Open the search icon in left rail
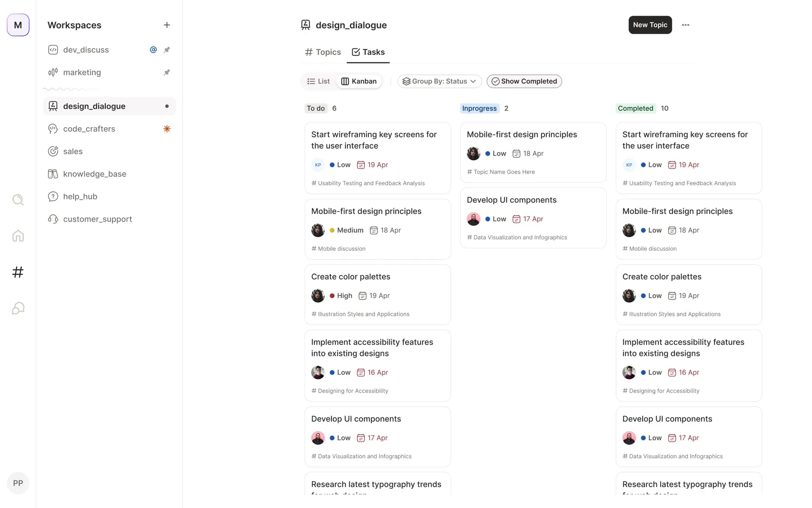 click(18, 200)
